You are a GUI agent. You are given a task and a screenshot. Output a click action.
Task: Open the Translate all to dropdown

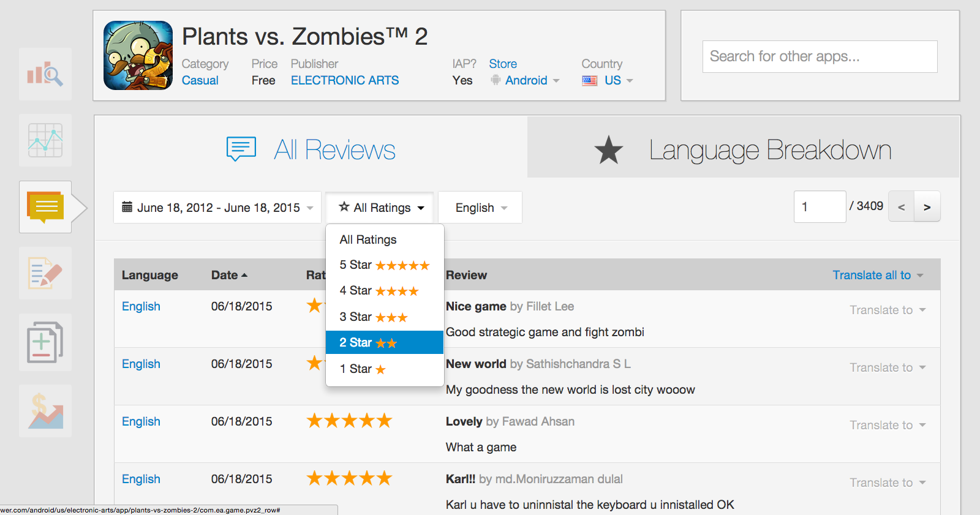(x=878, y=275)
